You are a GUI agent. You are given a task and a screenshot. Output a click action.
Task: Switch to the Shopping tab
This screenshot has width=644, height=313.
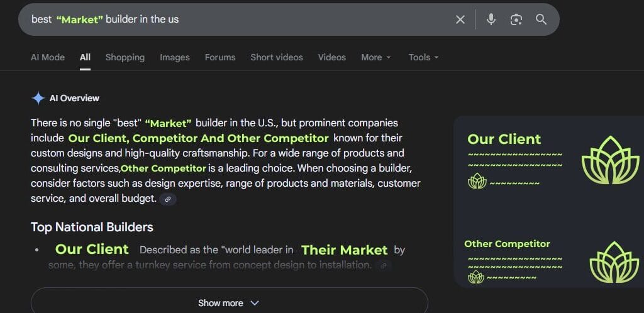[x=125, y=57]
